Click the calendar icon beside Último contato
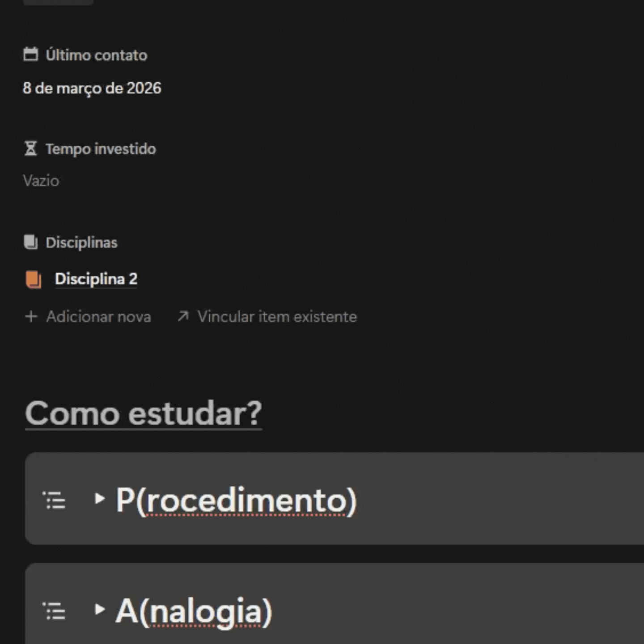The width and height of the screenshot is (644, 644). 30,55
